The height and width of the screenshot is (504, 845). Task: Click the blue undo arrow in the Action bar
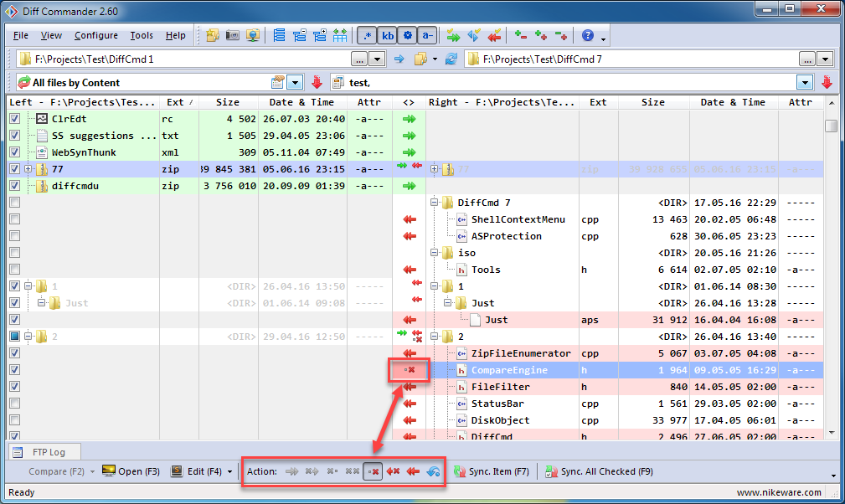[433, 471]
